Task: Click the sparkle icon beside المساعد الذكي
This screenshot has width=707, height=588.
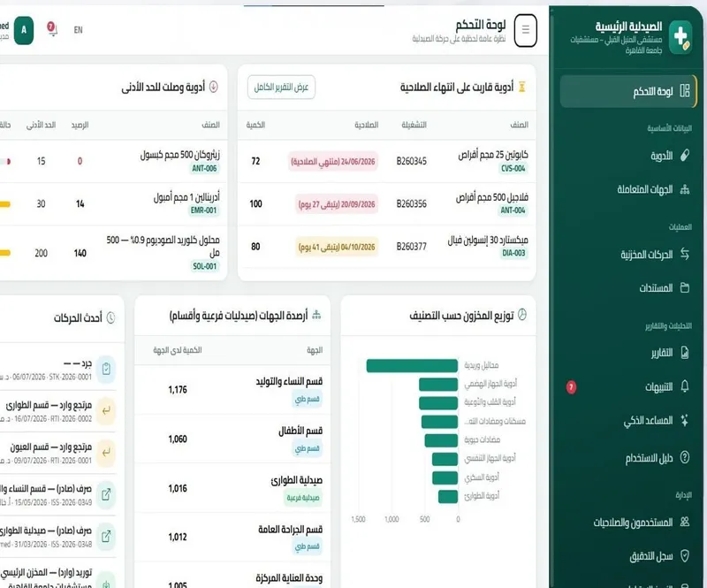Action: tap(684, 420)
